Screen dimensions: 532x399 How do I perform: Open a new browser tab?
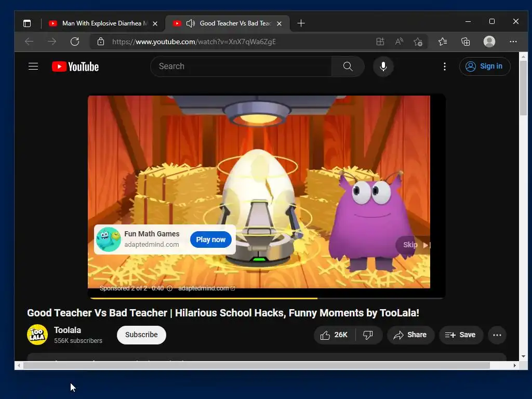[301, 23]
